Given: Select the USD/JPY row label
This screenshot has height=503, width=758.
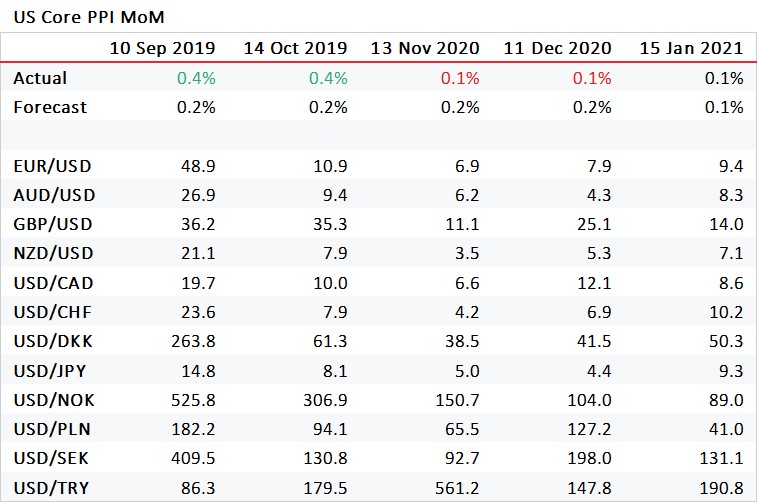Looking at the screenshot, I should pos(50,371).
